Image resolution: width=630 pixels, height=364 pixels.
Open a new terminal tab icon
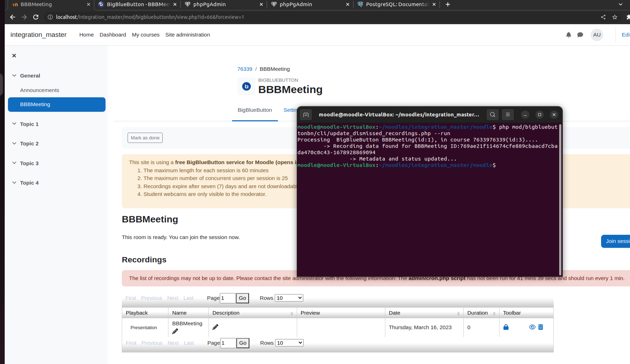pyautogui.click(x=306, y=115)
